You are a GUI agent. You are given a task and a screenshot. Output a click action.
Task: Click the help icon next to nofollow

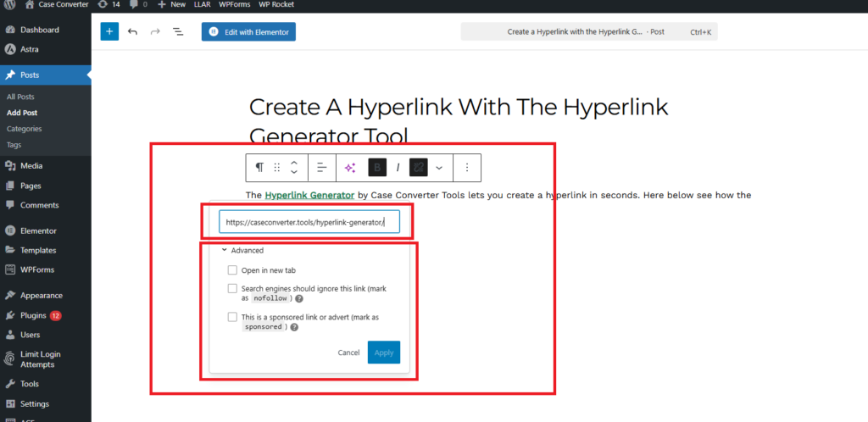299,298
